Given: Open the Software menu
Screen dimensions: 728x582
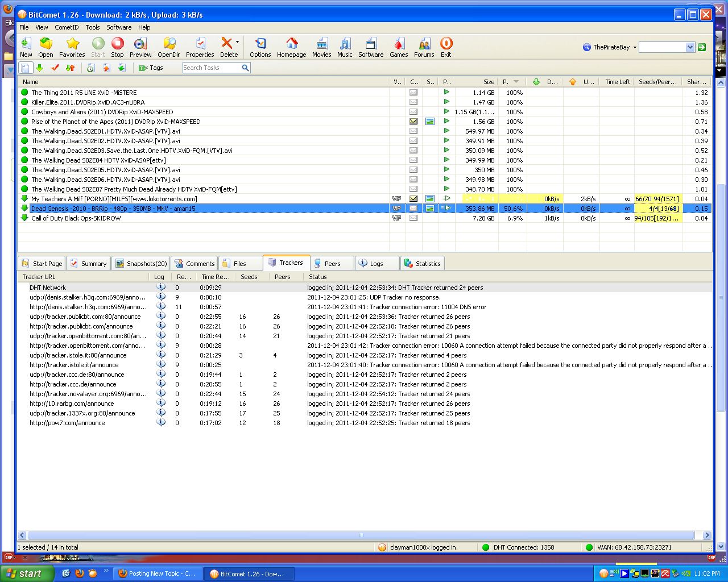Looking at the screenshot, I should point(119,27).
